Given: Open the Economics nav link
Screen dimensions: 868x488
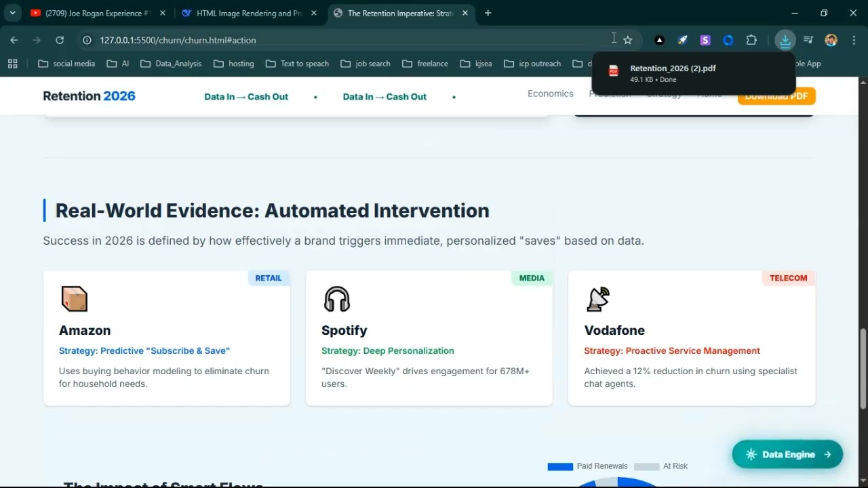Looking at the screenshot, I should (551, 94).
